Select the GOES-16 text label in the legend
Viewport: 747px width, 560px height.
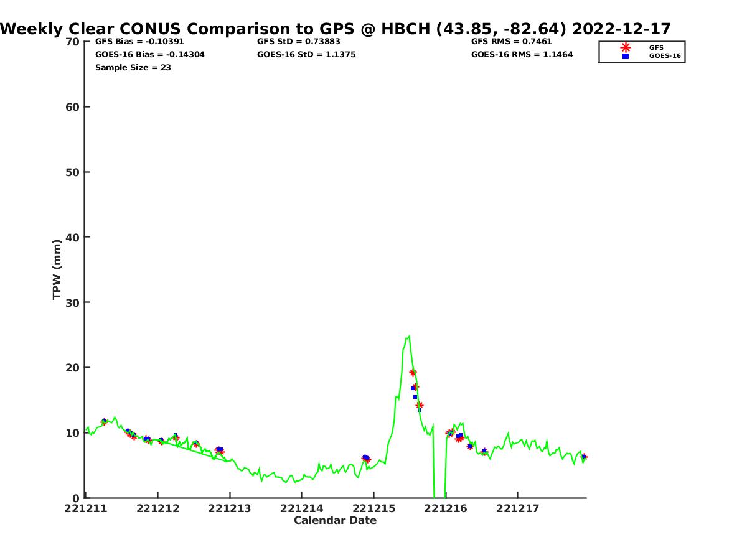pyautogui.click(x=665, y=56)
